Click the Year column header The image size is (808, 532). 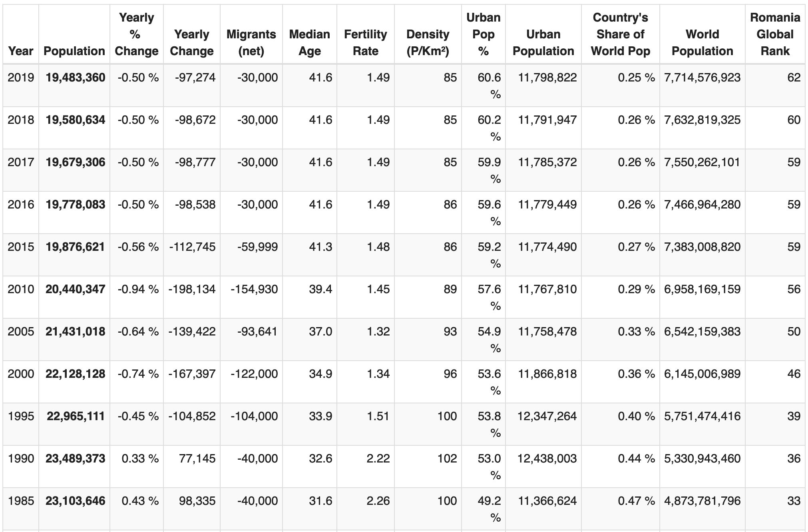(x=21, y=51)
